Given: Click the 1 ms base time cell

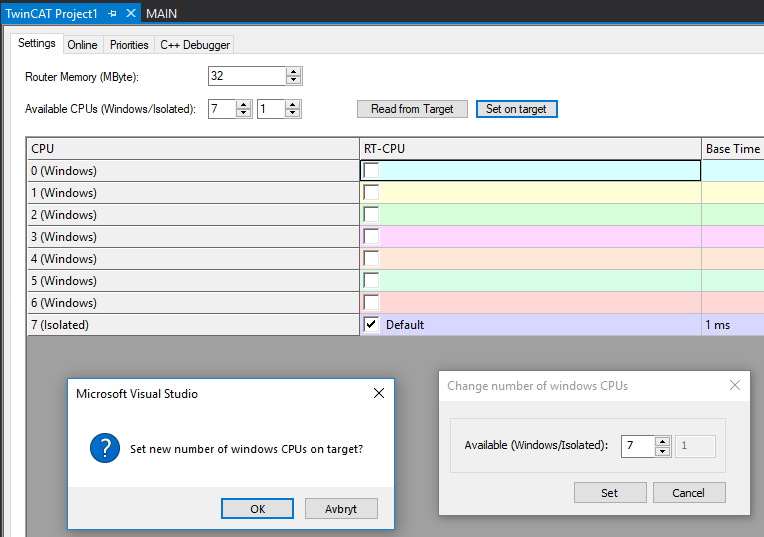Looking at the screenshot, I should point(733,325).
